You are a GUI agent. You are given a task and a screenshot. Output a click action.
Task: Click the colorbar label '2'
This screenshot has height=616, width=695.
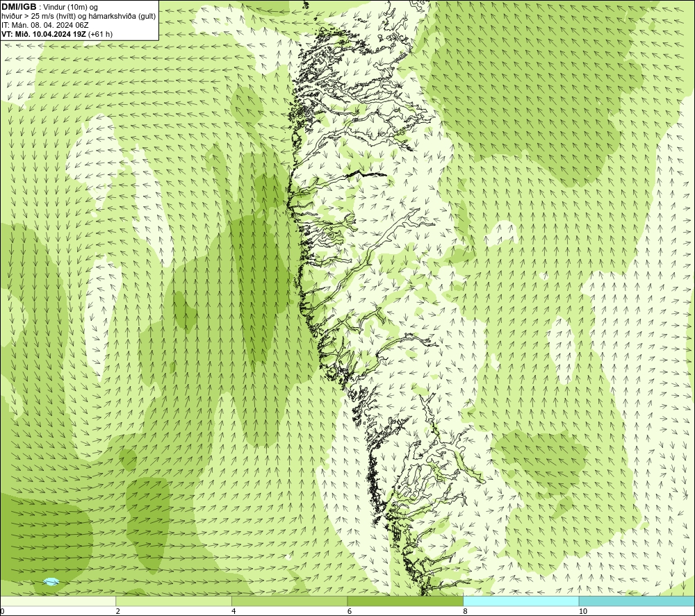[x=118, y=612]
